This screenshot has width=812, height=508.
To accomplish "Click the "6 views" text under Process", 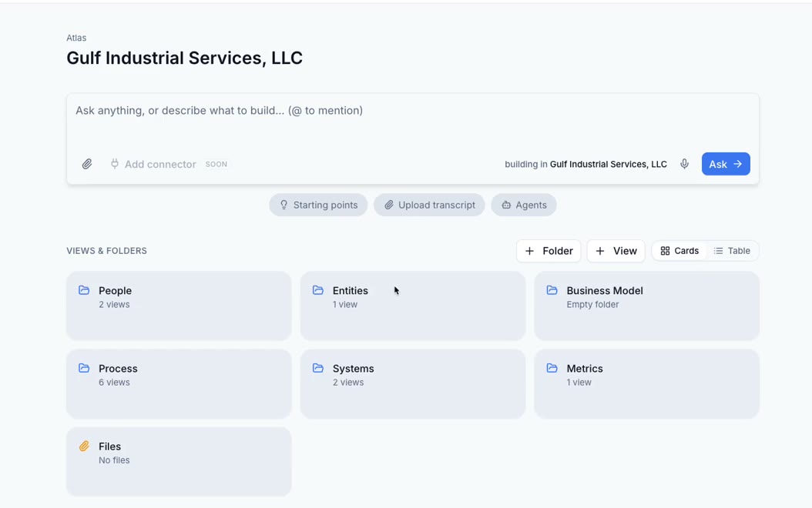I will coord(115,383).
